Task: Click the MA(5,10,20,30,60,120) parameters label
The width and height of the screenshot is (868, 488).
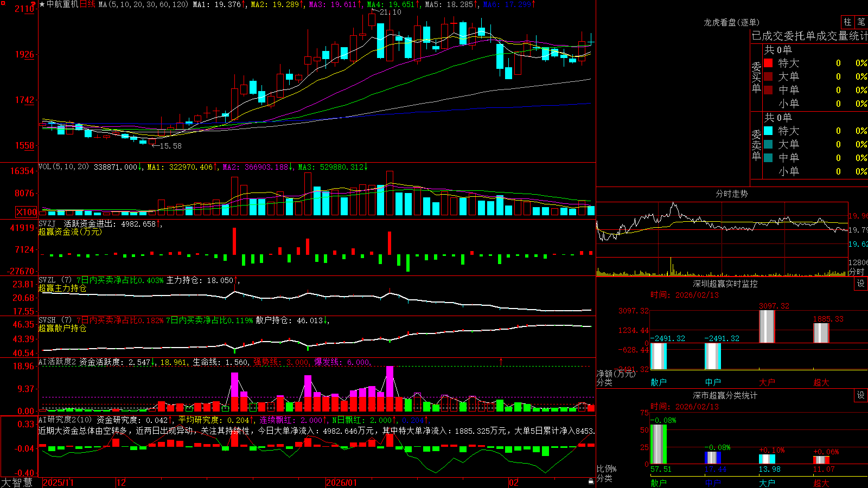Action: [x=143, y=4]
